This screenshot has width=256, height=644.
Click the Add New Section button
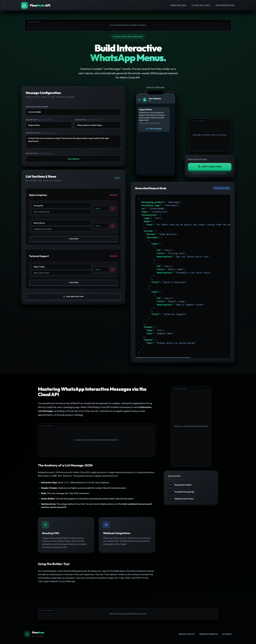(73, 297)
